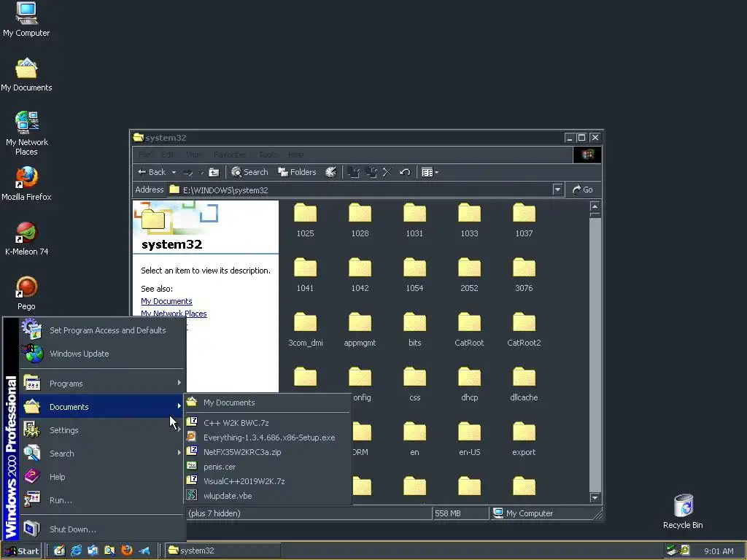Screen dimensions: 747x560
Task: Open recent file VisualC++2019W2K.7z
Action: point(268,481)
